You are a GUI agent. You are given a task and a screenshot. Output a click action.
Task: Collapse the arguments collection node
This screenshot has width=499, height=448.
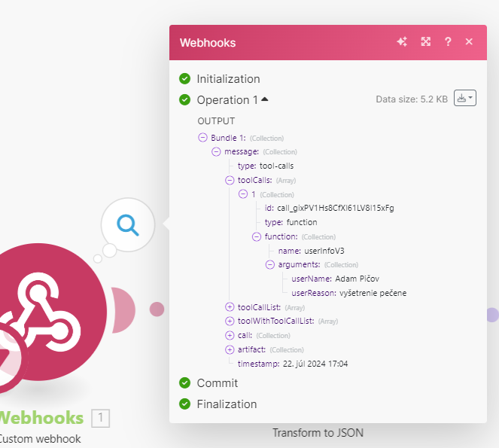click(x=270, y=265)
